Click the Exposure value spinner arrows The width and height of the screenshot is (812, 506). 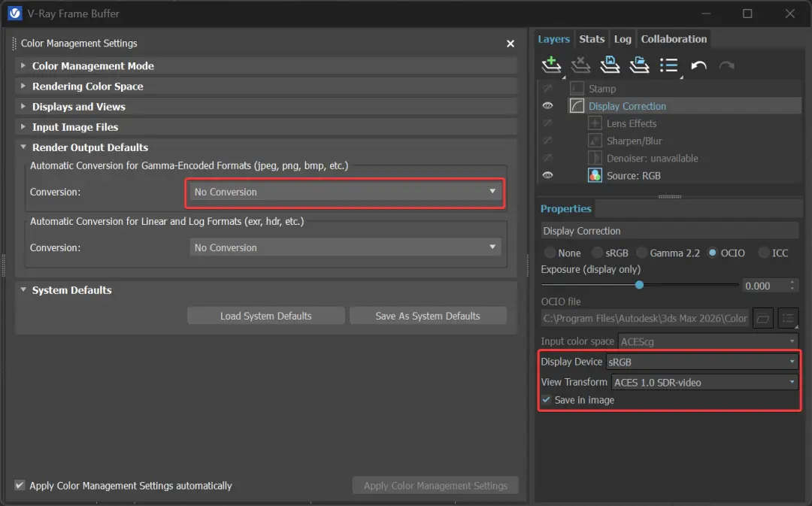(792, 286)
